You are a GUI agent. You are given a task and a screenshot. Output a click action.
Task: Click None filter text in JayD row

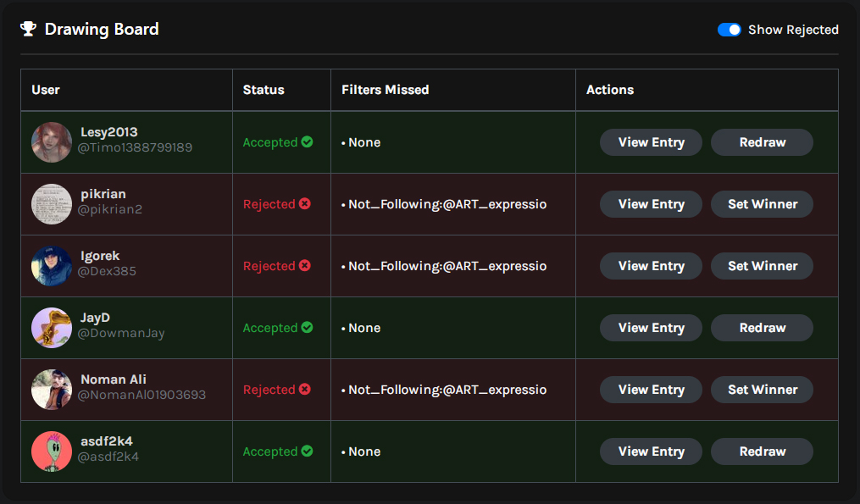[364, 328]
